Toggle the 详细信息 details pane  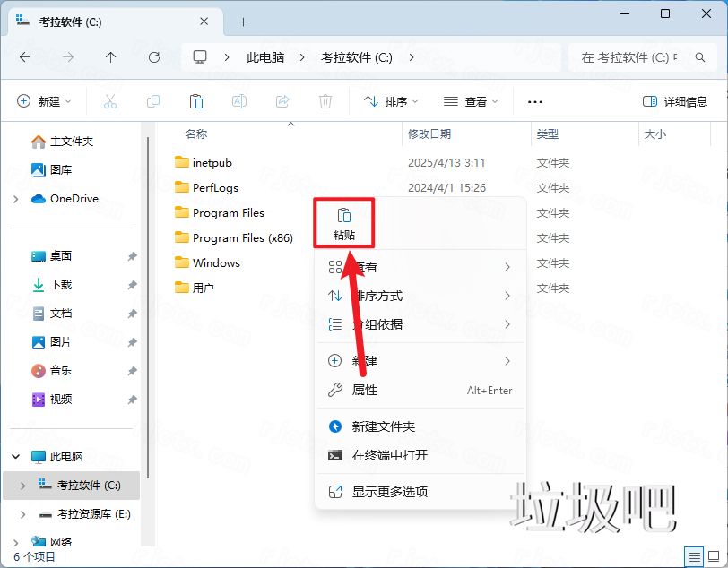point(674,101)
